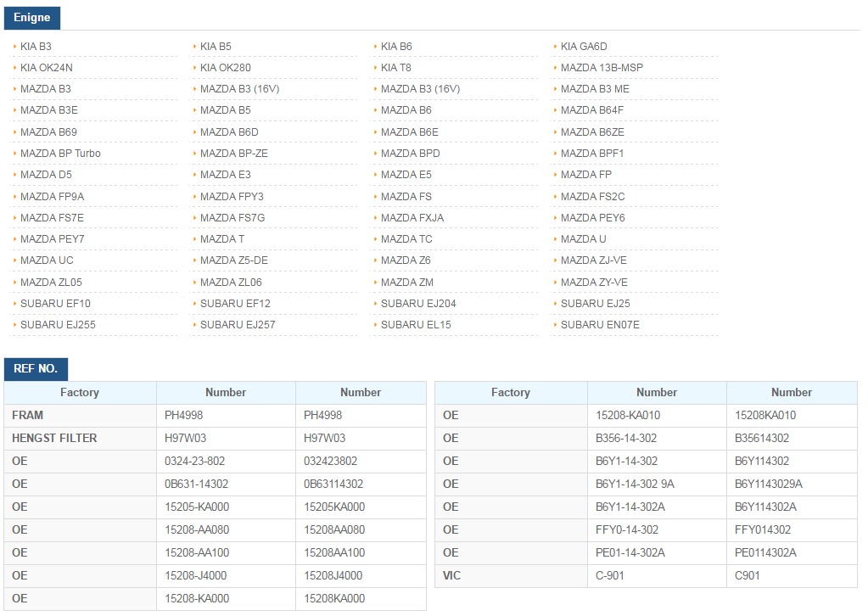This screenshot has width=868, height=616.
Task: Choose the MAZDA E5 engine link
Action: (x=406, y=175)
